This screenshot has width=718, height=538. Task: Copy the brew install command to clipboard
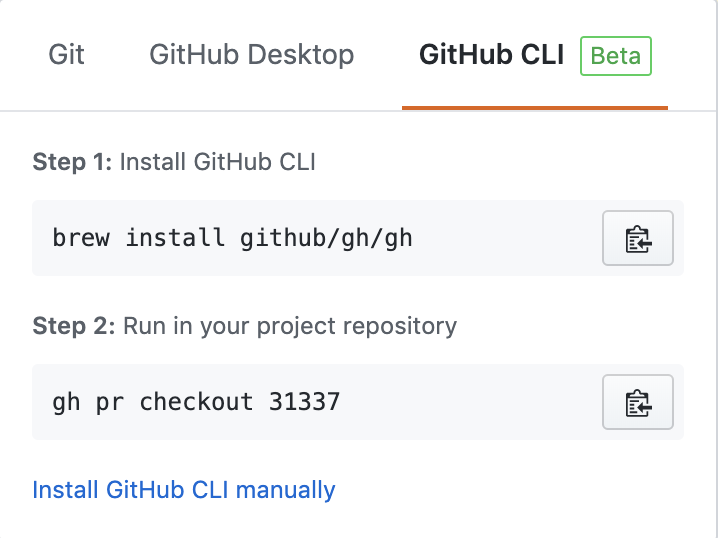pos(637,238)
